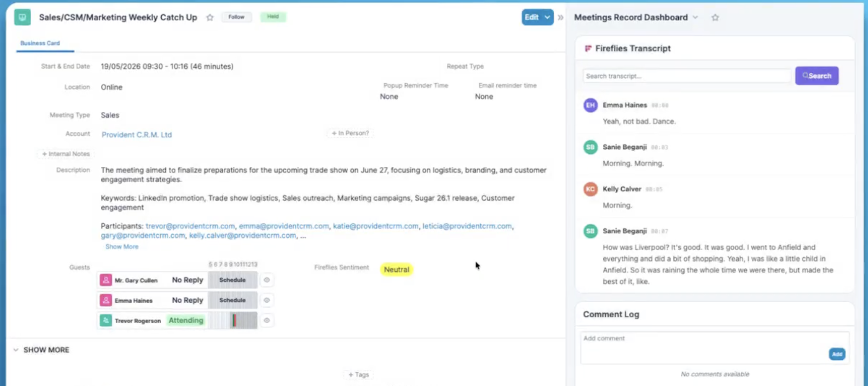Click the Fireflies Transcript logo icon
This screenshot has height=386, width=868.
[588, 48]
